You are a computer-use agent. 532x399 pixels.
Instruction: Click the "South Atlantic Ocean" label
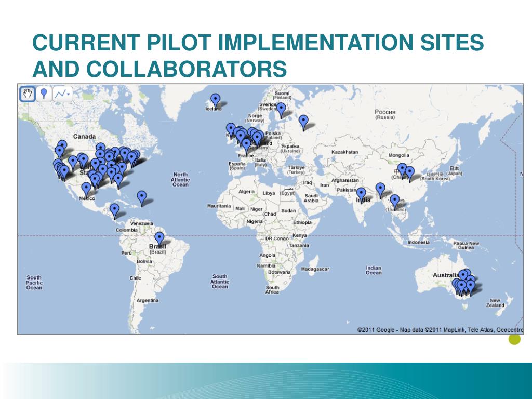(x=220, y=282)
